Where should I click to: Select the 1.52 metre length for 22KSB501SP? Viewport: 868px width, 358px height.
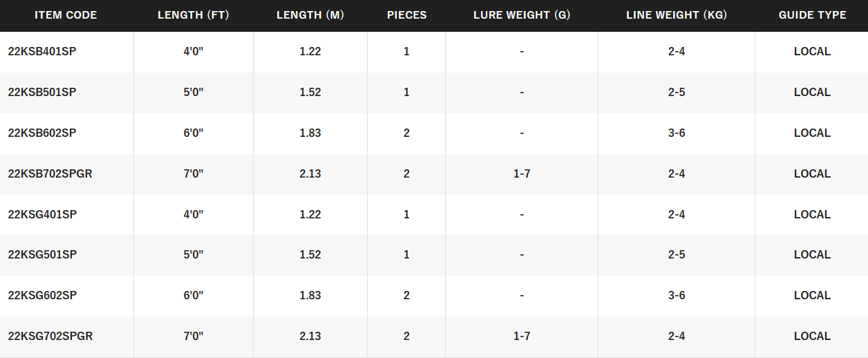[x=310, y=93]
